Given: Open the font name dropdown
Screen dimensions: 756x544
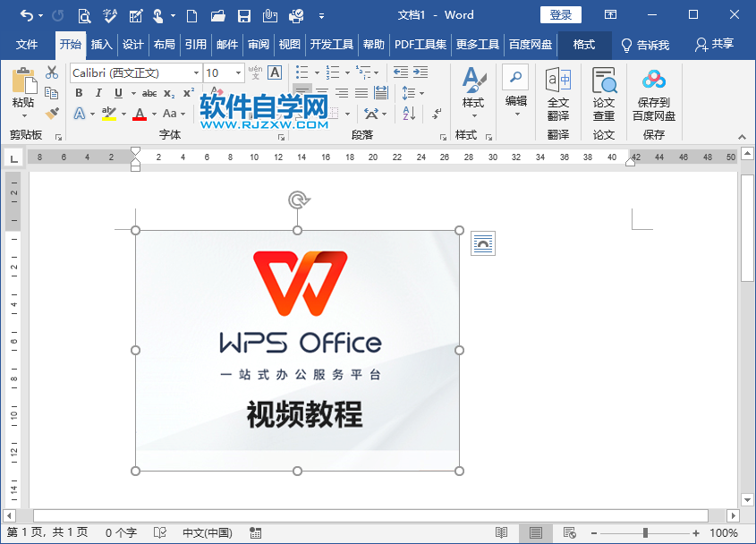Looking at the screenshot, I should [196, 73].
